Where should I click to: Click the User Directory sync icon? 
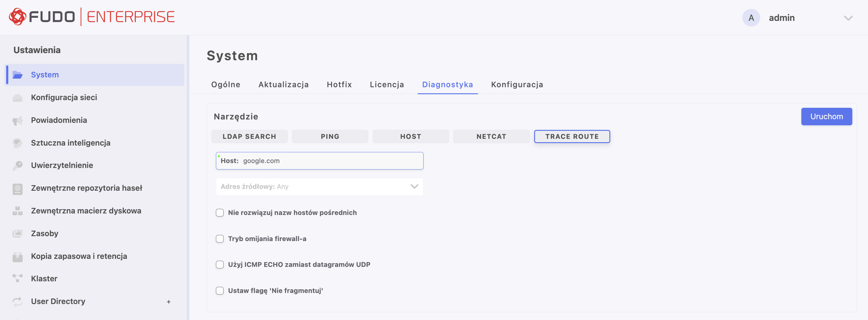point(18,302)
